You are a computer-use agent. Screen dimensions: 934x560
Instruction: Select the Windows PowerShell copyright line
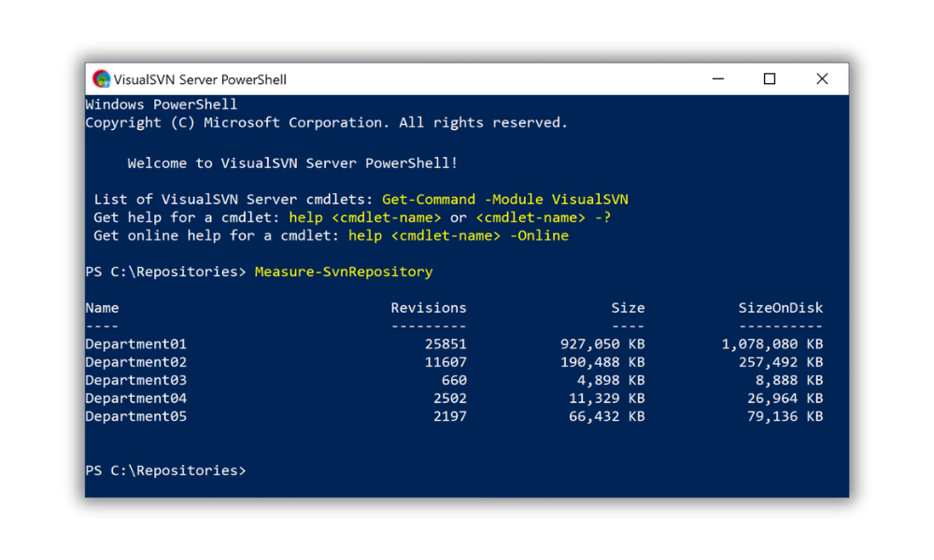325,122
